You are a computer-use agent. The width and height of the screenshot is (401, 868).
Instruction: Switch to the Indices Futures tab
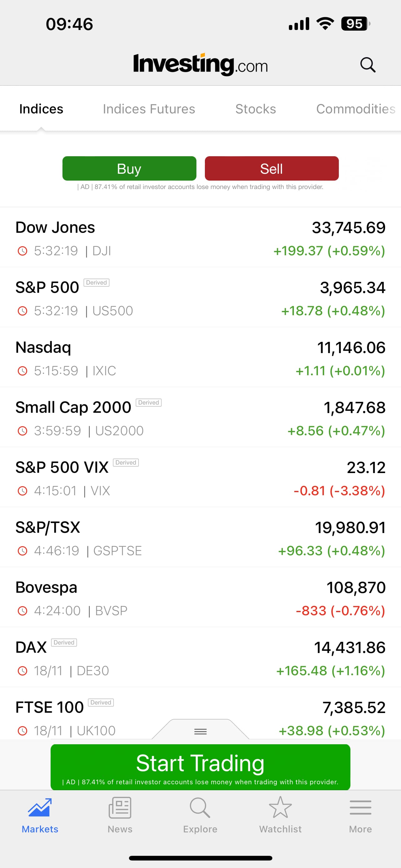[x=149, y=109]
